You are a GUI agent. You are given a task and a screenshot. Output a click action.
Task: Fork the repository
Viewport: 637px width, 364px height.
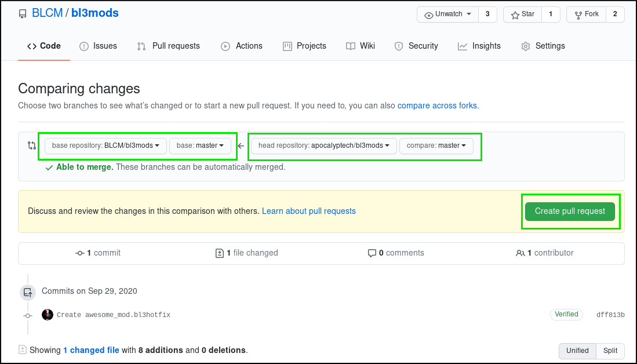click(x=586, y=14)
